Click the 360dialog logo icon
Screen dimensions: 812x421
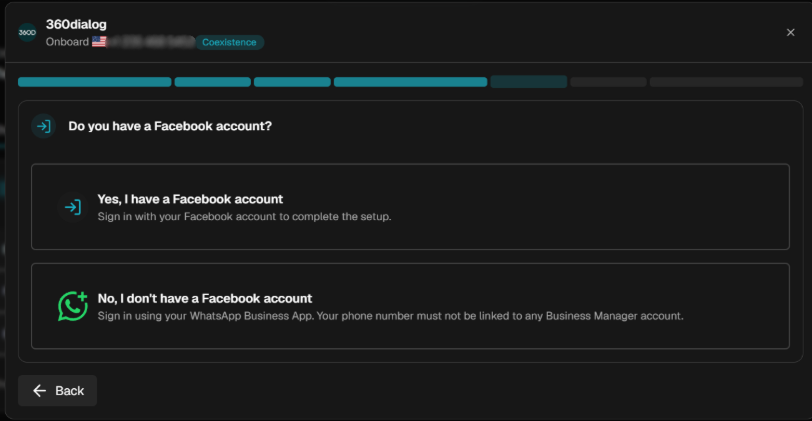27,33
